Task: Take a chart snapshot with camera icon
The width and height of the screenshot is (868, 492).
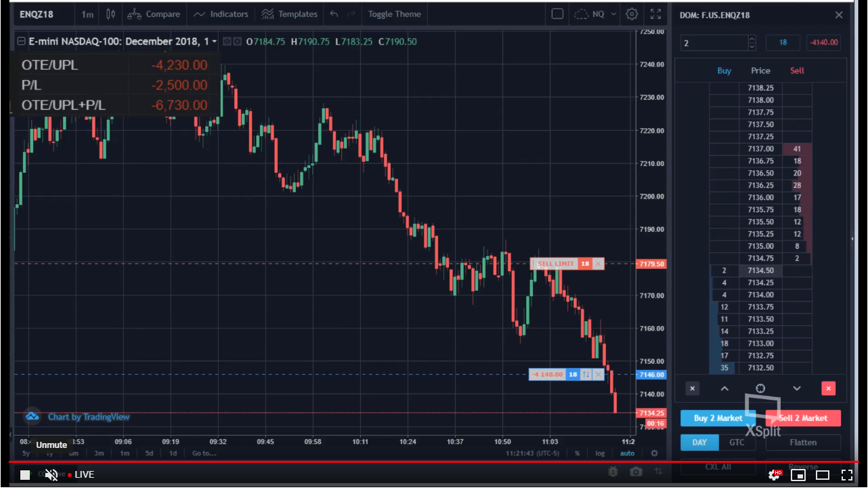Action: (636, 472)
